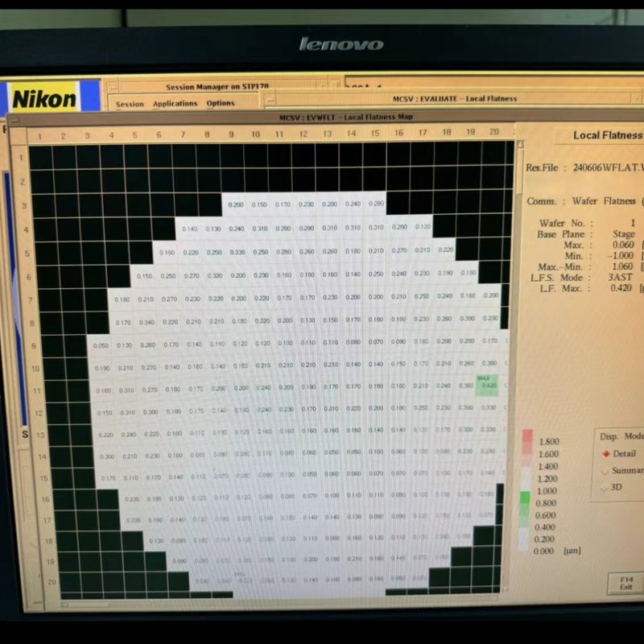Open the Options menu
The width and height of the screenshot is (644, 644).
(x=220, y=104)
